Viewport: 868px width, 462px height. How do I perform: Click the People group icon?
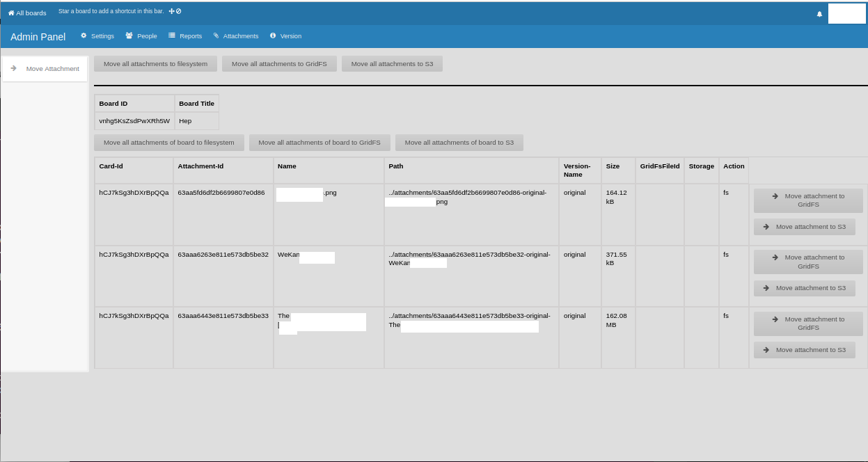pyautogui.click(x=129, y=35)
